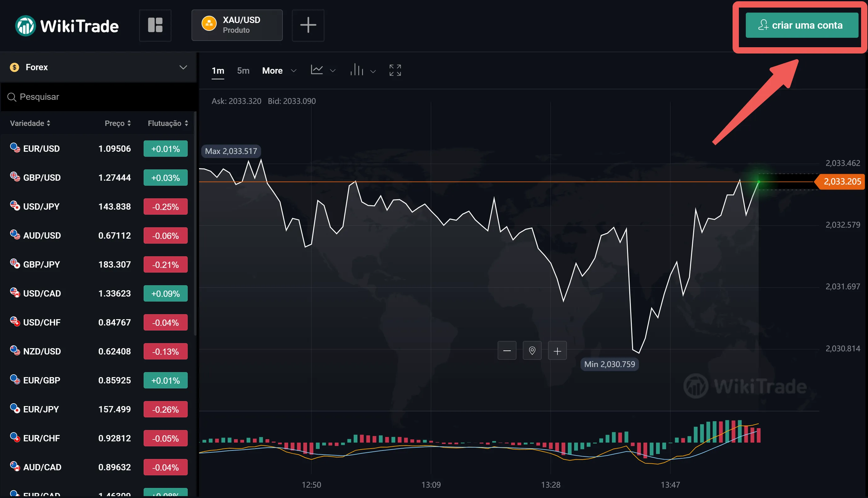Viewport: 868px width, 498px height.
Task: Click the EUR/JPY flag icon
Action: click(15, 408)
